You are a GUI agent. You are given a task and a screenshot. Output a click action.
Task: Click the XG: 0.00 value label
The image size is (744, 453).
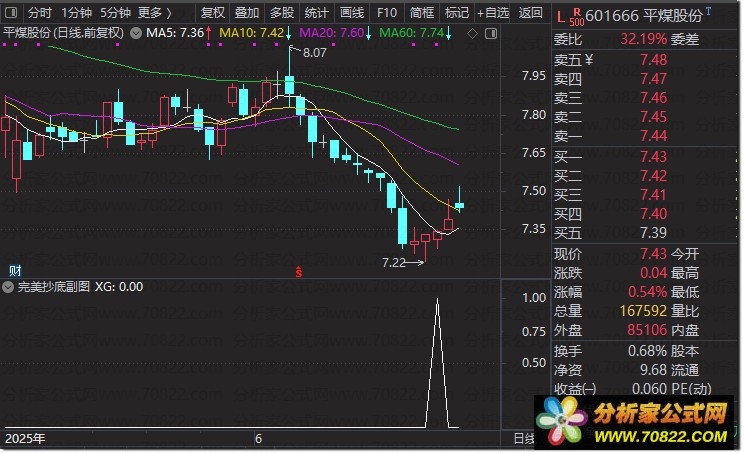(x=119, y=287)
